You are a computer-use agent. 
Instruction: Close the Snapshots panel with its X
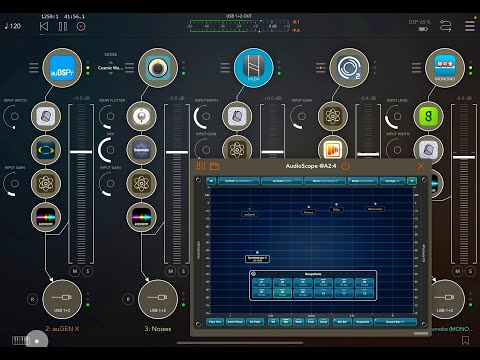coord(253,274)
